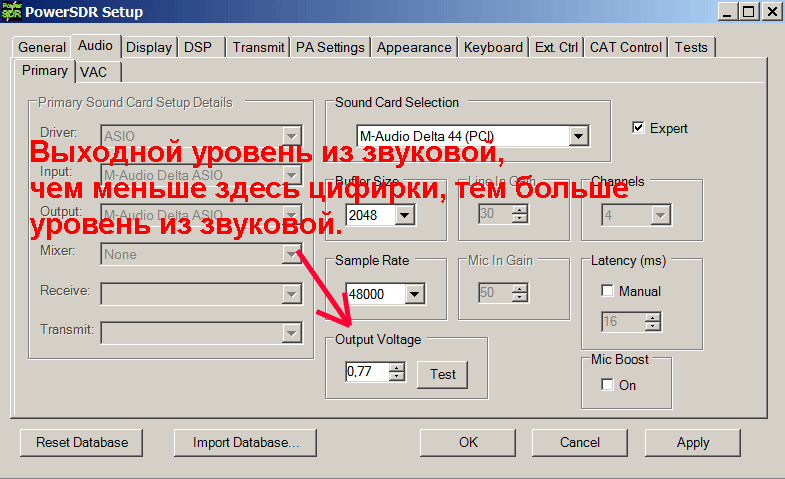Switch to the Appearance tab
The height and width of the screenshot is (479, 785).
pyautogui.click(x=414, y=47)
